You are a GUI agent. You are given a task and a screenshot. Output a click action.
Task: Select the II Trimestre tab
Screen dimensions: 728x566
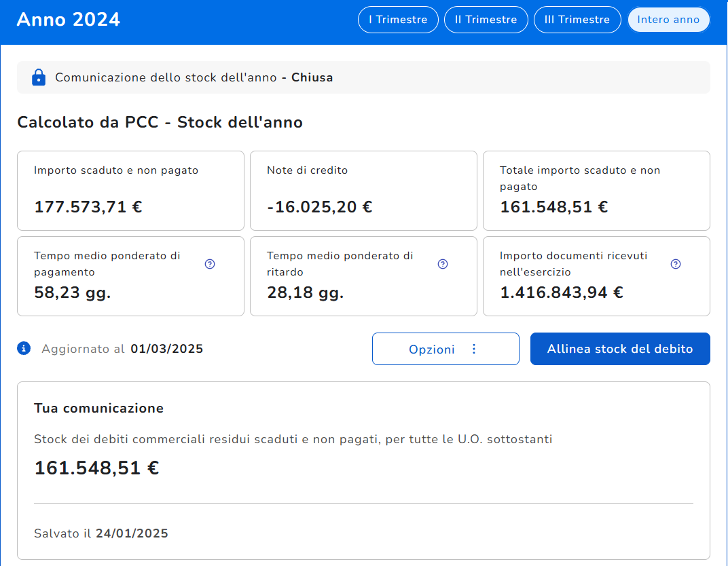(x=486, y=20)
